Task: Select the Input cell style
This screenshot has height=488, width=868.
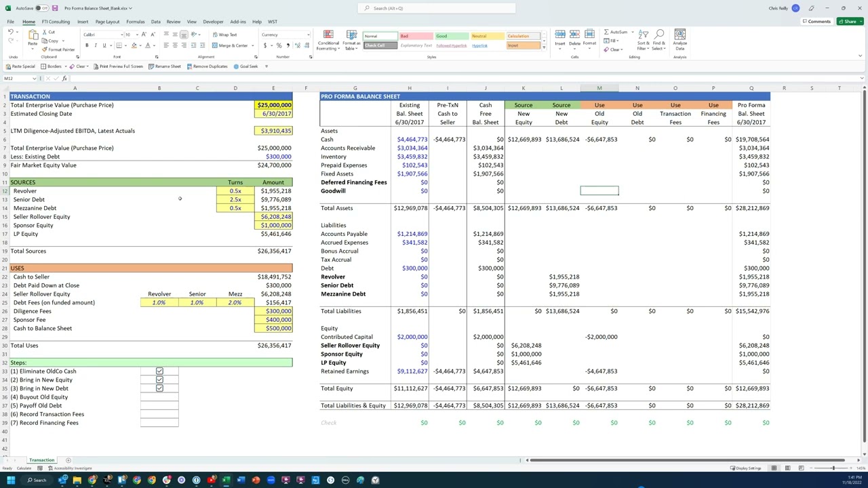Action: [x=523, y=45]
